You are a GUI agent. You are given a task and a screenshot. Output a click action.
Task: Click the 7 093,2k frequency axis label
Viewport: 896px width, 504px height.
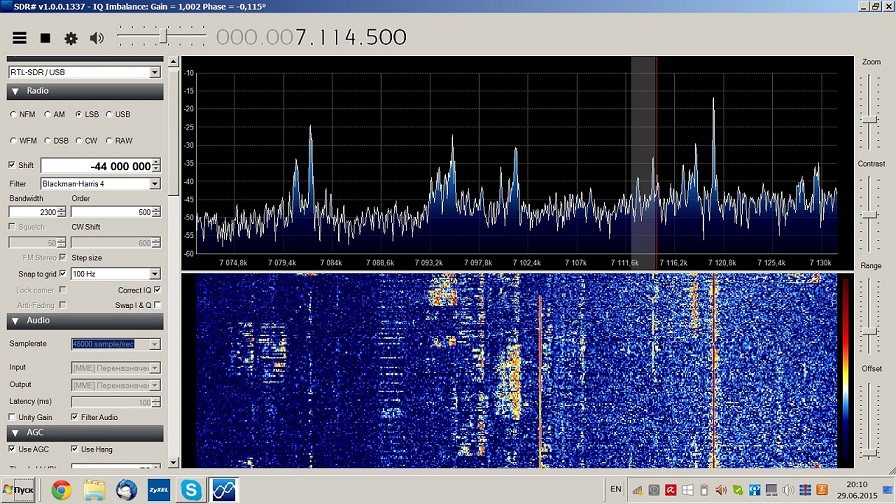tap(429, 263)
